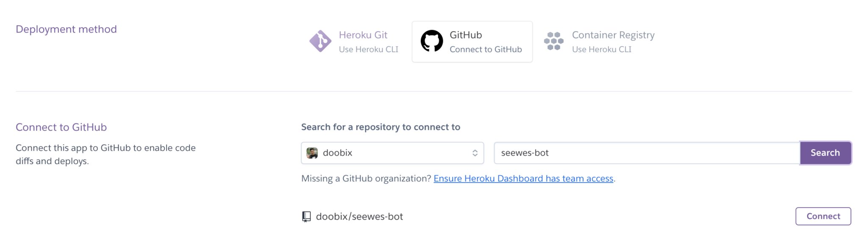Viewport: 868px width, 242px height.
Task: Click the doobix/seewes-bot repository result
Action: pos(359,217)
